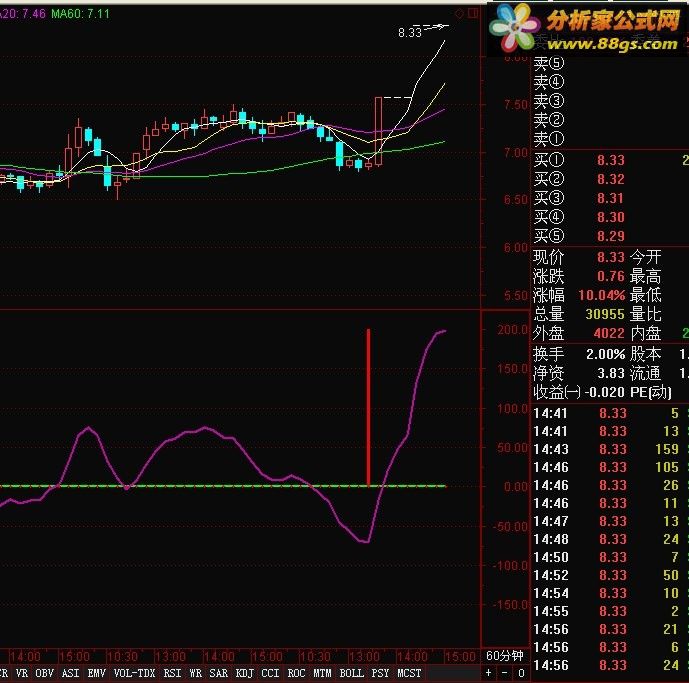Image resolution: width=689 pixels, height=683 pixels.
Task: Click the MA60: 7.11 legend label
Action: click(80, 14)
